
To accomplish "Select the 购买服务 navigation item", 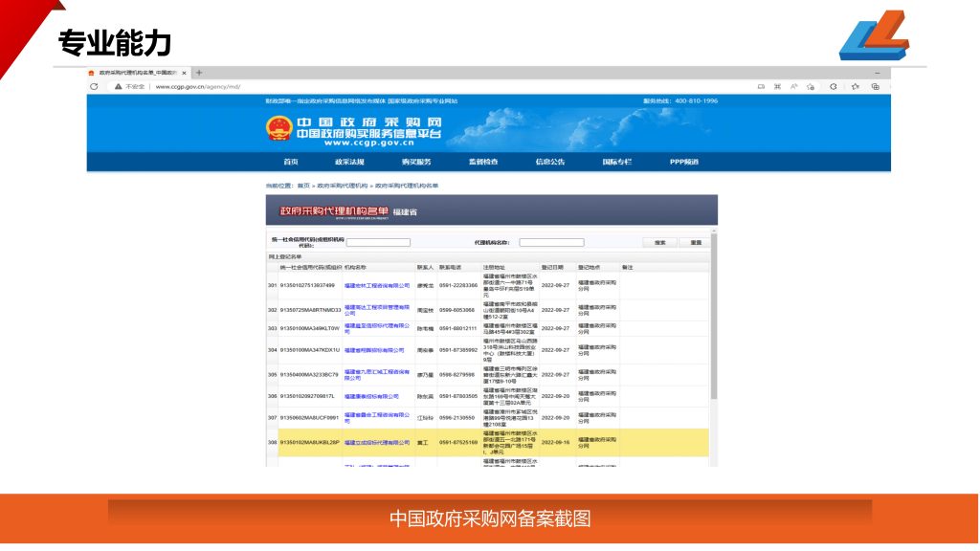I will coord(416,162).
